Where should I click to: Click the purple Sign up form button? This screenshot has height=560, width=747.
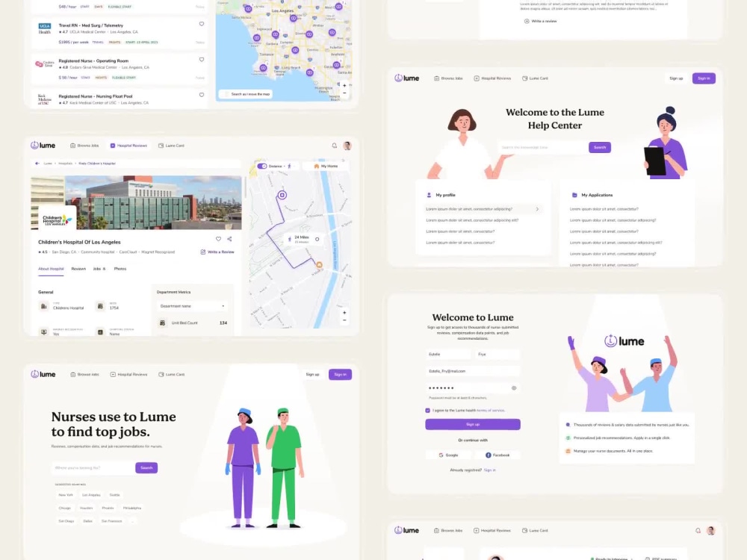(x=473, y=424)
